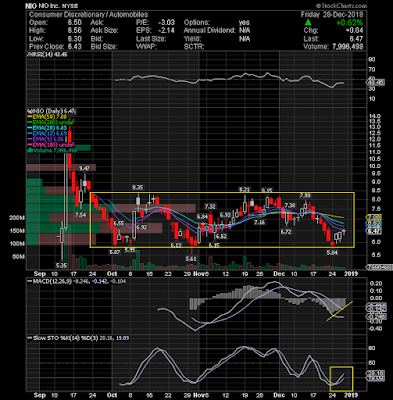Click the Volume legend entry
Viewport: 393px width, 400px height.
click(x=52, y=150)
